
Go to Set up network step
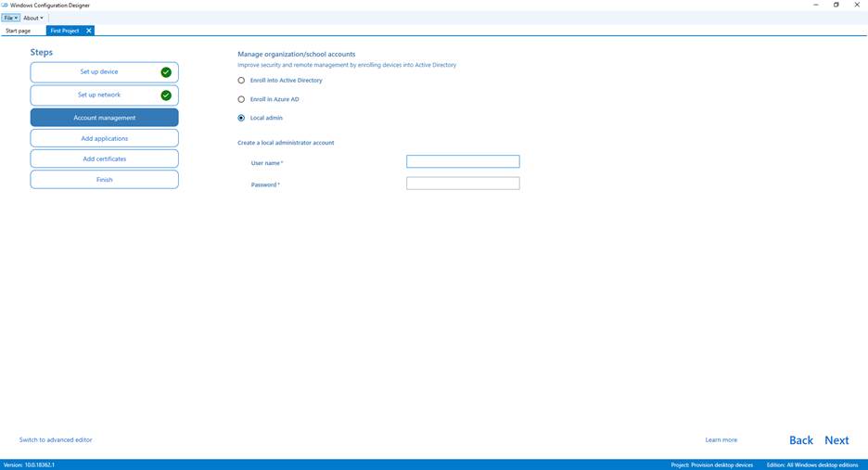104,95
